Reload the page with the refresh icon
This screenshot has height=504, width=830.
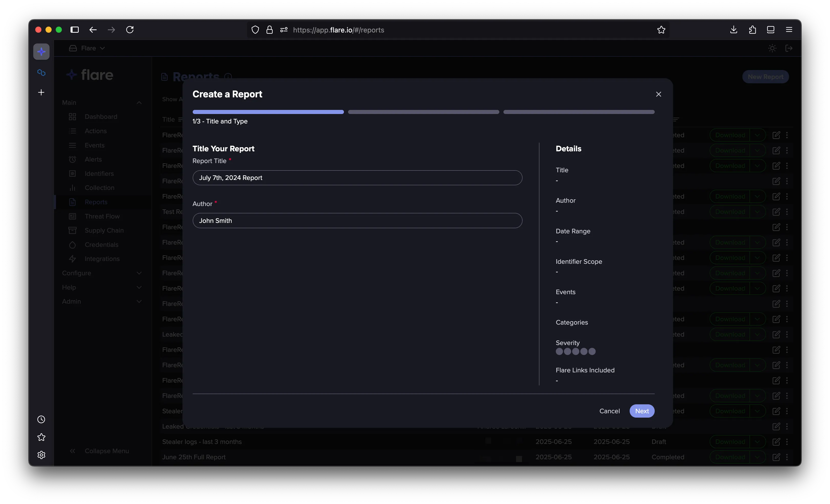(x=130, y=30)
